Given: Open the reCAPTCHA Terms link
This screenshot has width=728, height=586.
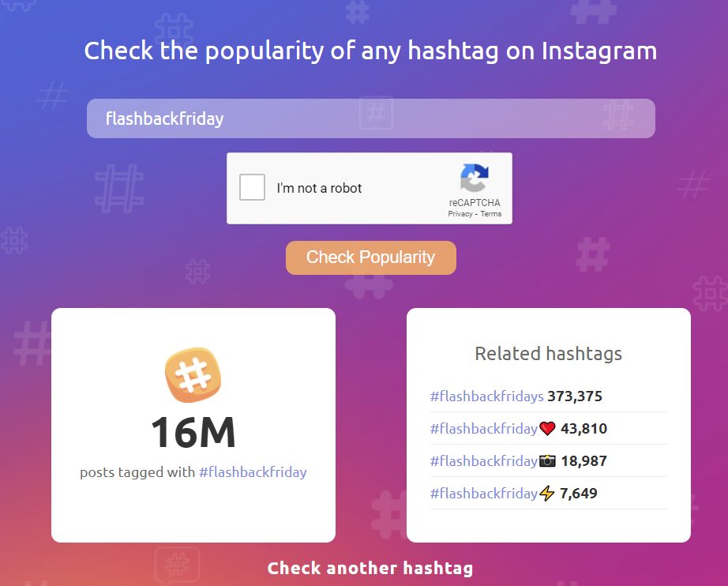Looking at the screenshot, I should (491, 213).
